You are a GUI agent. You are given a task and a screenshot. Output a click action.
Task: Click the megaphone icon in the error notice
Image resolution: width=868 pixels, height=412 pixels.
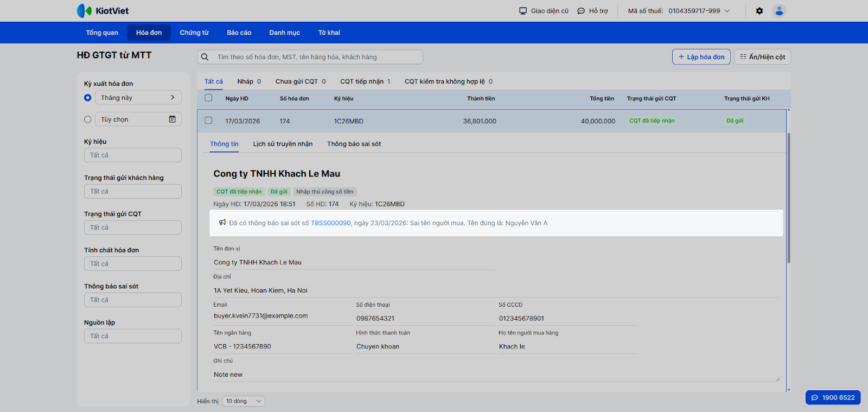pos(222,223)
